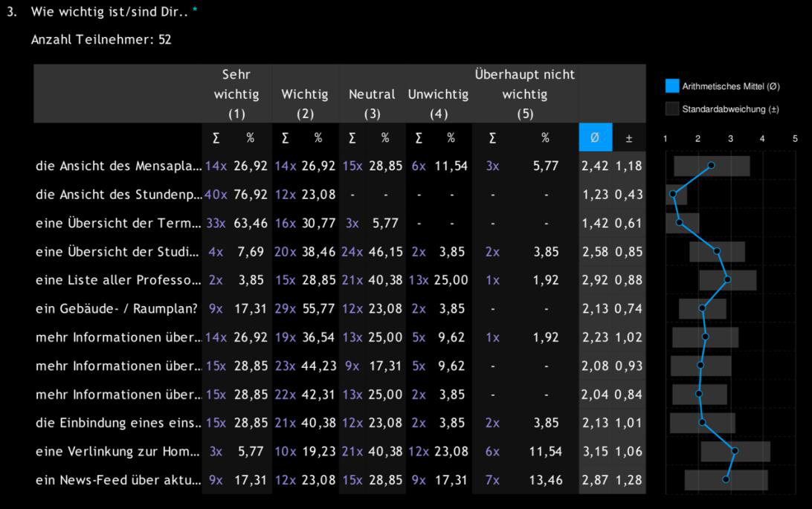Click the dark Standardabweichung legend swatch
The height and width of the screenshot is (509, 812).
(671, 109)
